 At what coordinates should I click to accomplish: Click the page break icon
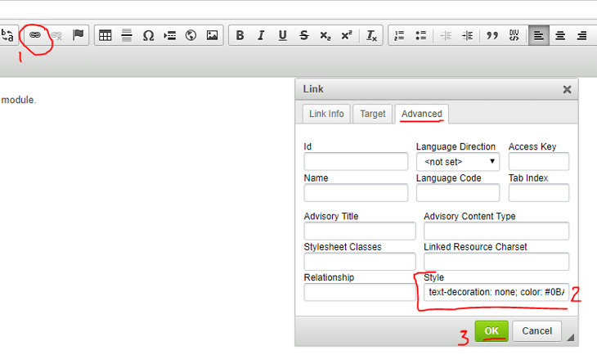point(170,36)
